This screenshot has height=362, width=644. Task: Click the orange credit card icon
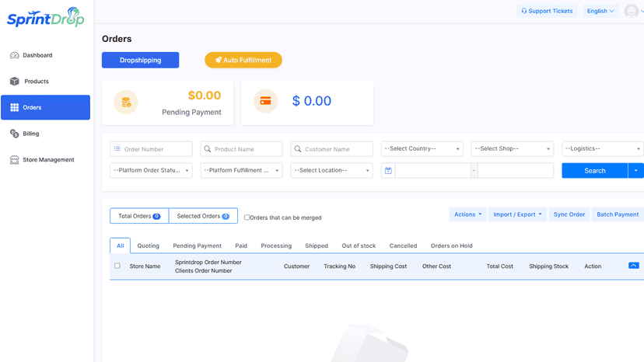[265, 101]
